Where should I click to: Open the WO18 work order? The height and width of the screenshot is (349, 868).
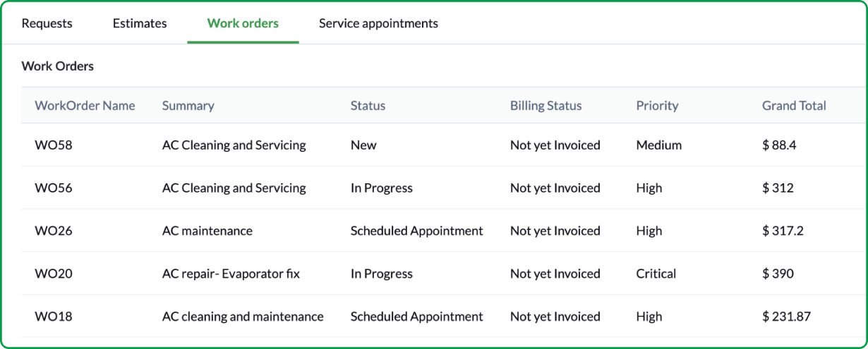click(54, 317)
